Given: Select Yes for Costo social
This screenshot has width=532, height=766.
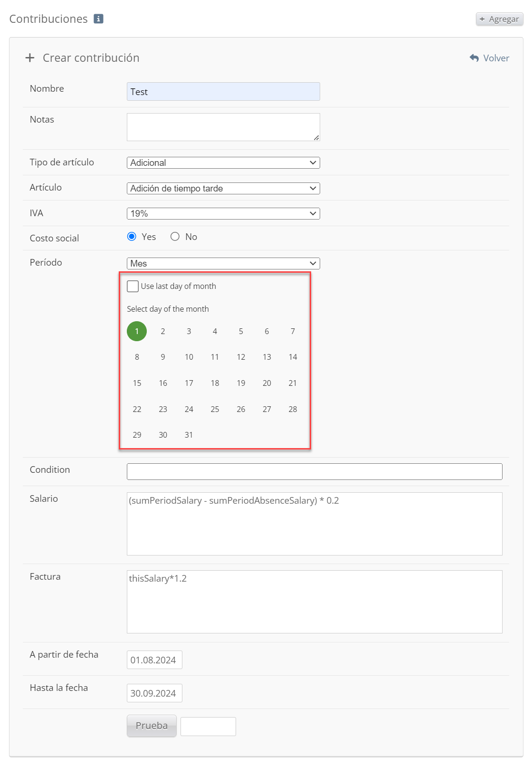Looking at the screenshot, I should coord(132,237).
